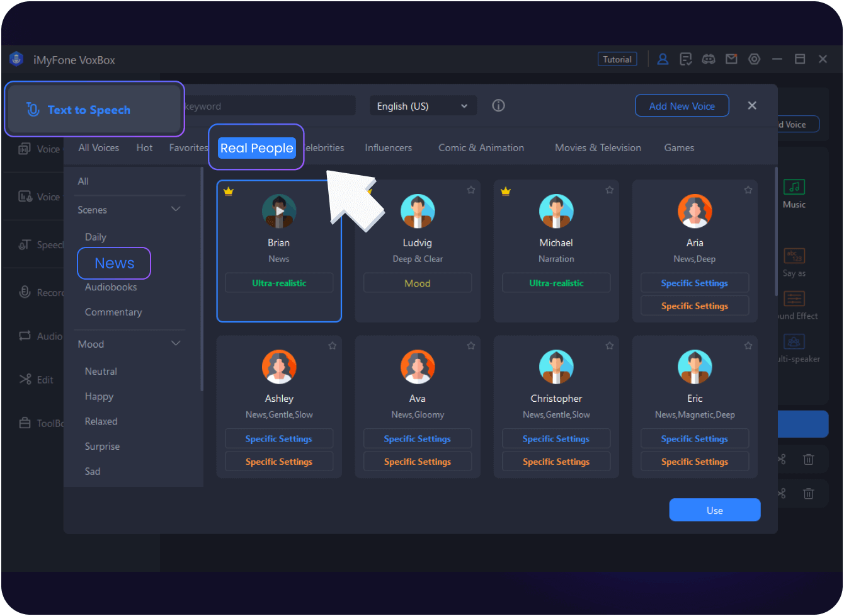
Task: Select Ludvig voice avatar
Action: point(418,211)
